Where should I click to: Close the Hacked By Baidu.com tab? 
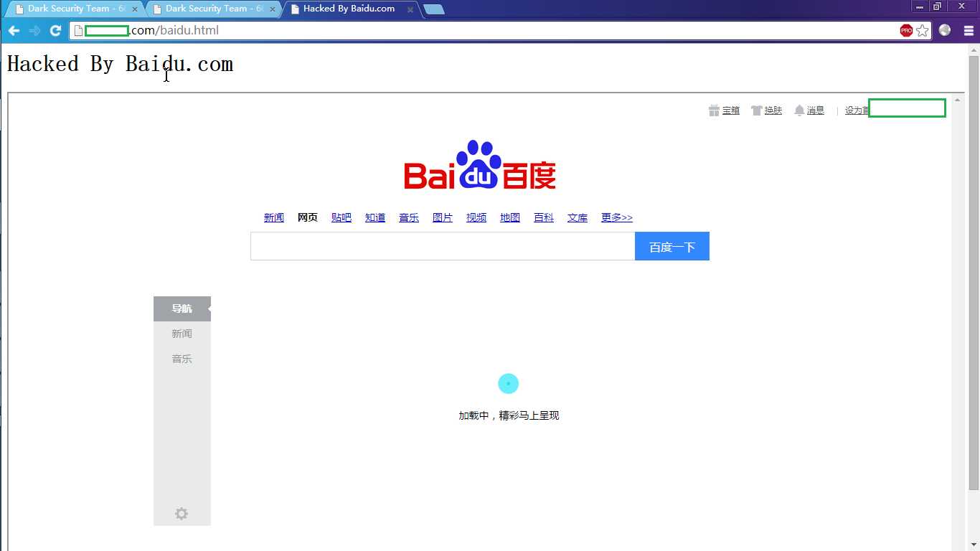pyautogui.click(x=410, y=9)
